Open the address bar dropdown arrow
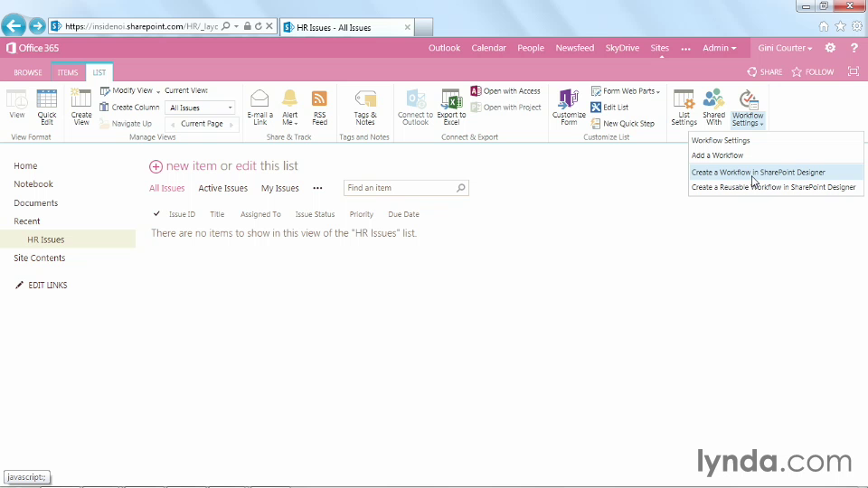 tap(236, 26)
